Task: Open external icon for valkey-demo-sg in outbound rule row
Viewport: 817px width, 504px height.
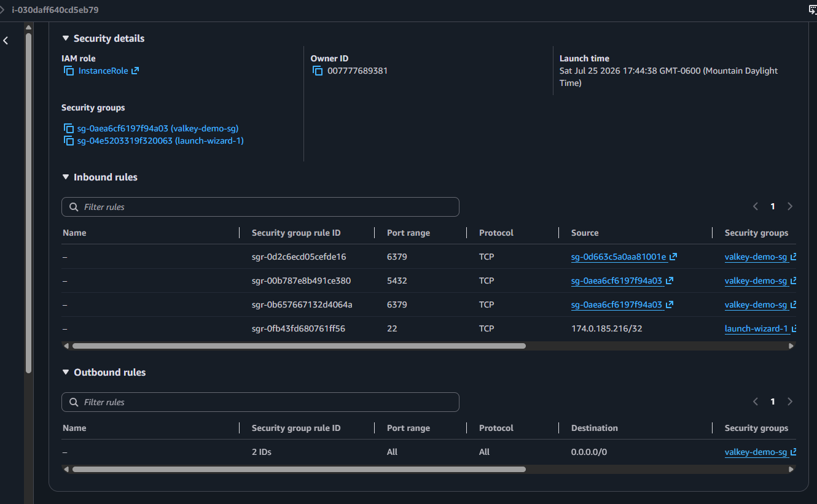Action: [793, 452]
